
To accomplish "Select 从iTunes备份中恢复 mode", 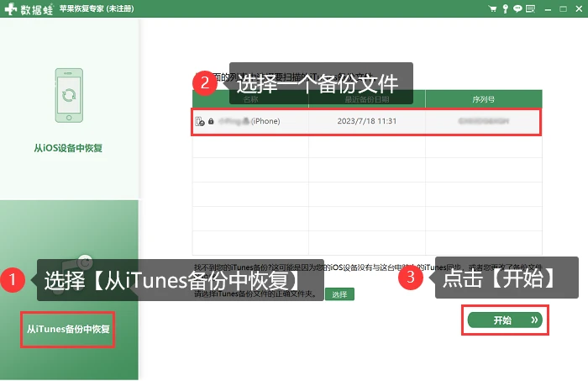I will click(x=68, y=329).
